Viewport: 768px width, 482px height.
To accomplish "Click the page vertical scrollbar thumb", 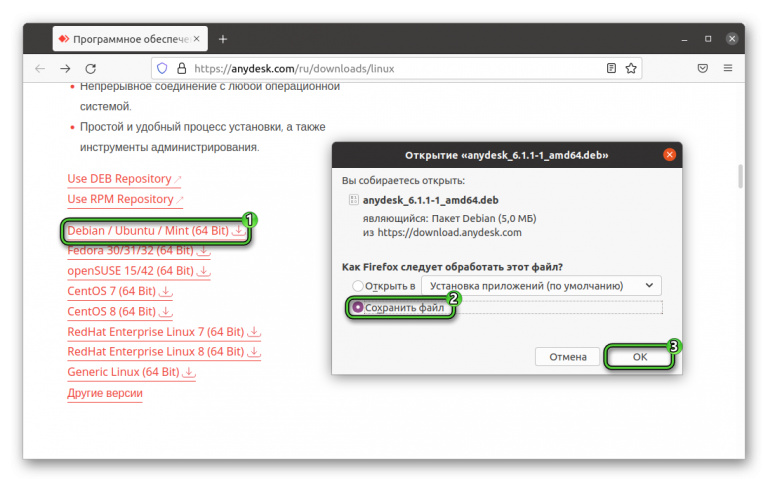I will tap(740, 176).
